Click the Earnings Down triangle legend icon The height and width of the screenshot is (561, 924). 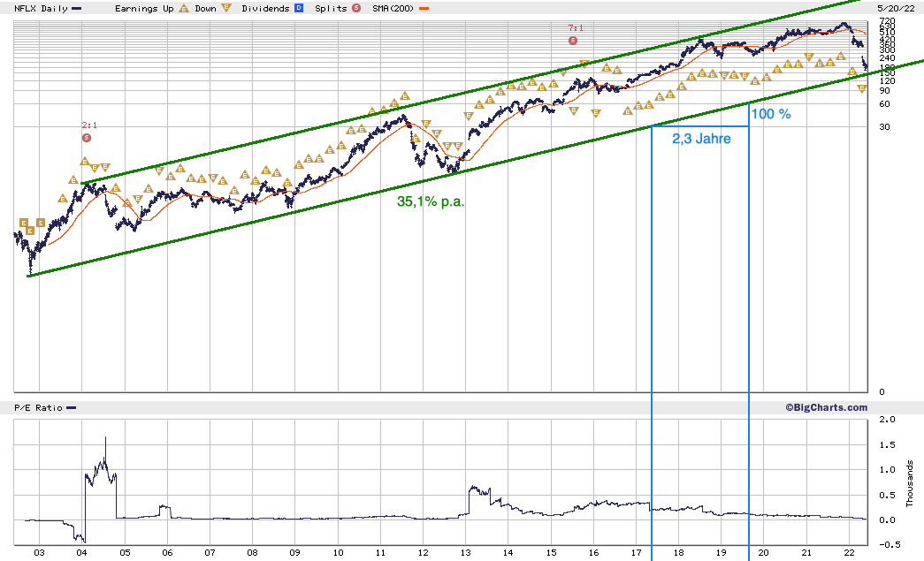click(226, 8)
